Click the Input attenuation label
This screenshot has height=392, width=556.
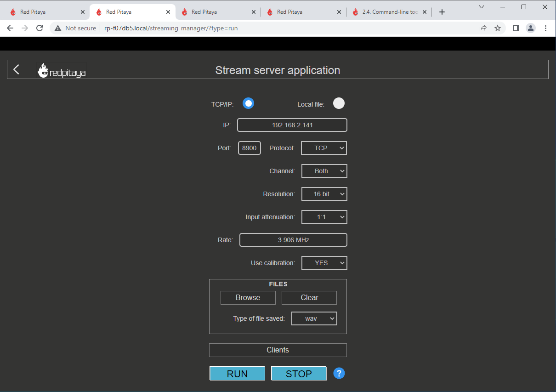(270, 217)
